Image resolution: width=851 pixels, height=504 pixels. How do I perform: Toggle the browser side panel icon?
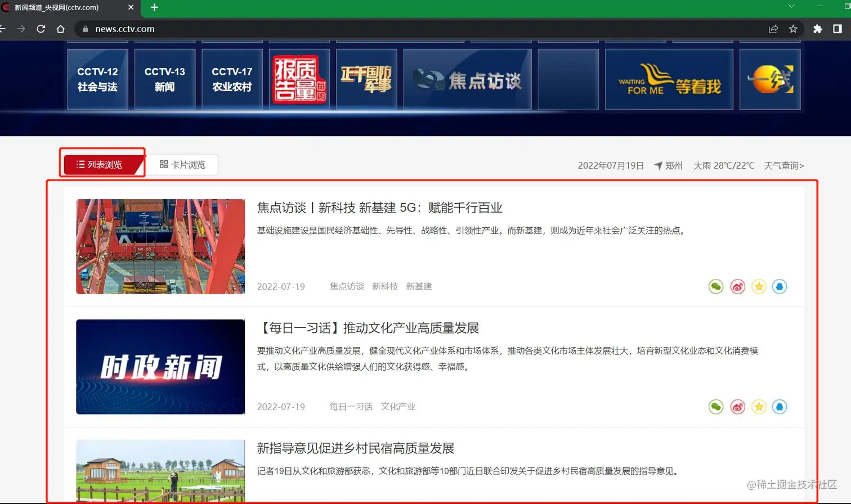[x=837, y=29]
